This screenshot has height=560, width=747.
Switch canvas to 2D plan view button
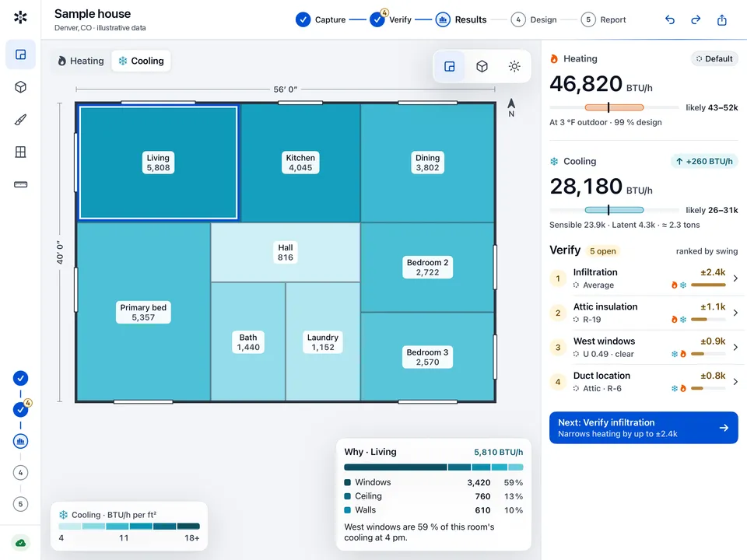[449, 66]
